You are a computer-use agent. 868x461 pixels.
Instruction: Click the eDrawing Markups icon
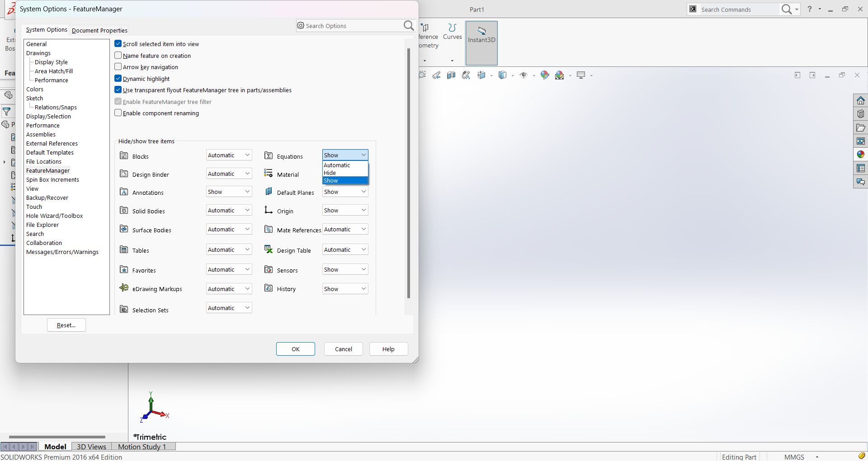point(124,288)
